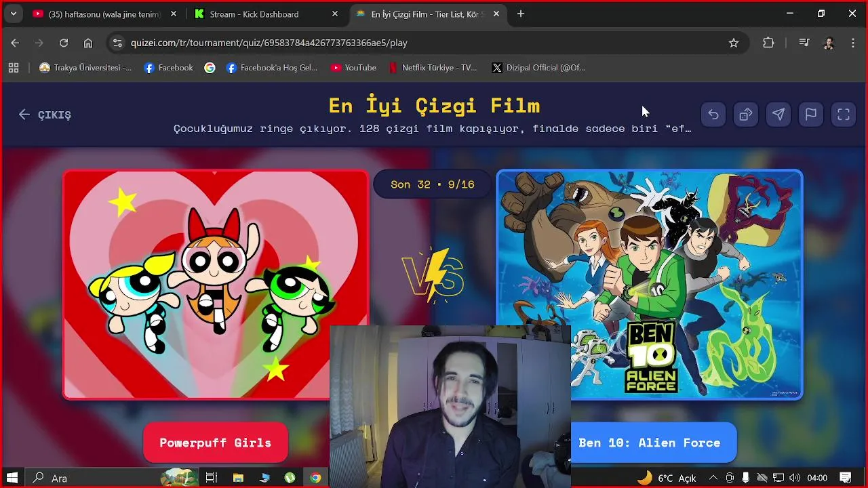This screenshot has height=488, width=868.
Task: Enter fullscreen mode on the quiz
Action: click(x=844, y=115)
